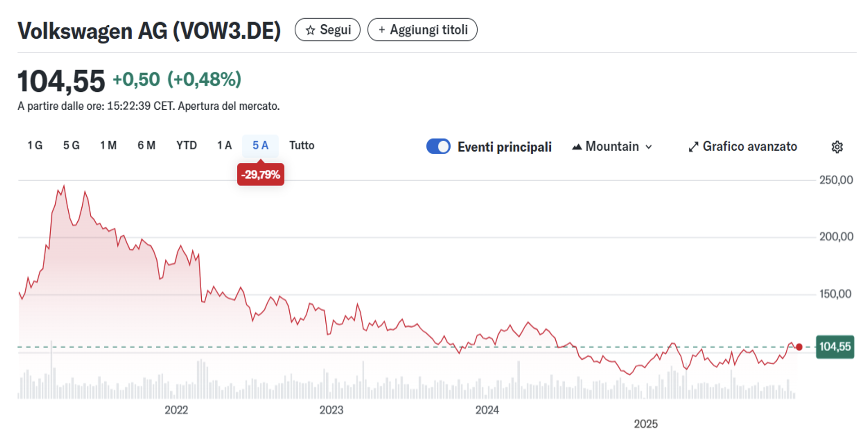
Task: Switch to 6 M time range
Action: (x=146, y=146)
